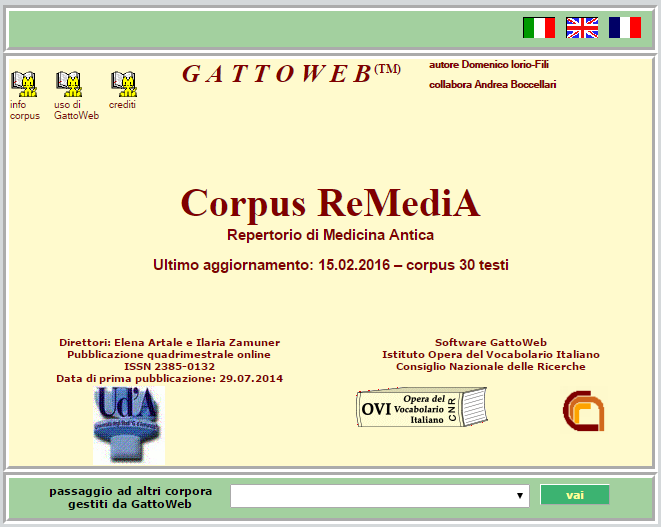The image size is (661, 527).
Task: Open the crediti icon
Action: click(x=124, y=84)
